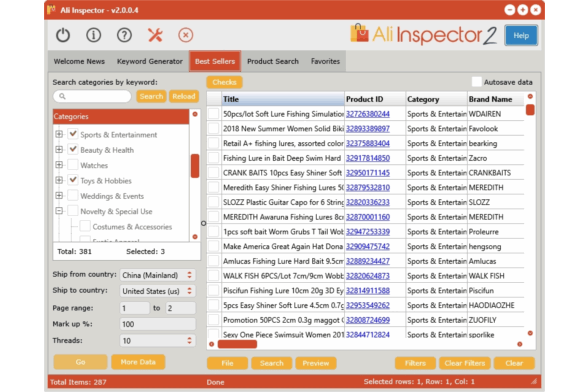Close the Ali Inspector window
The image size is (588, 392).
(x=536, y=10)
